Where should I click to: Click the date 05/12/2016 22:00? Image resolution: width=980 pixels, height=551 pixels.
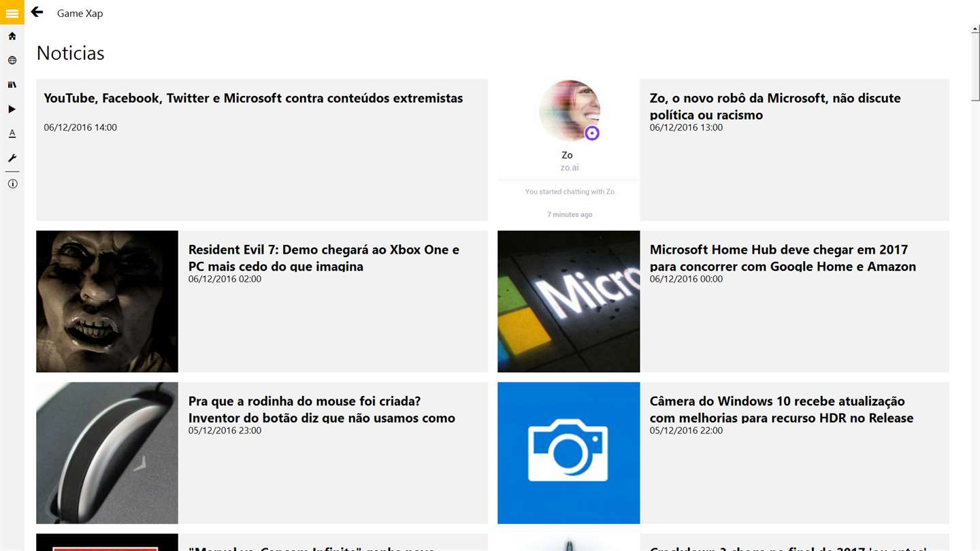686,431
